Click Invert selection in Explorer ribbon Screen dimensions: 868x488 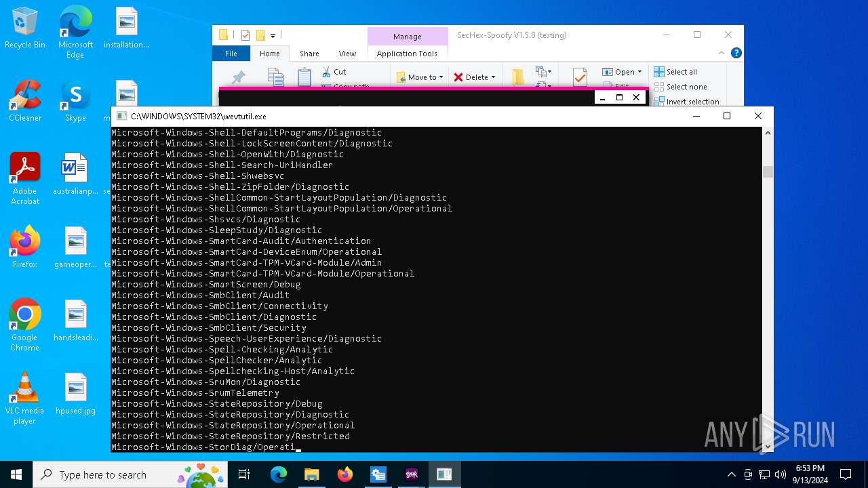click(x=686, y=102)
